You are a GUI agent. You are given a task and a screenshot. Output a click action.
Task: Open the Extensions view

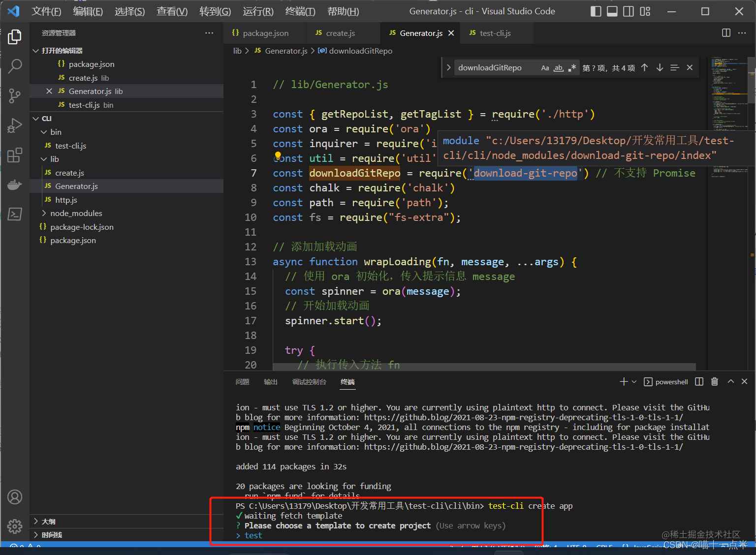[15, 155]
